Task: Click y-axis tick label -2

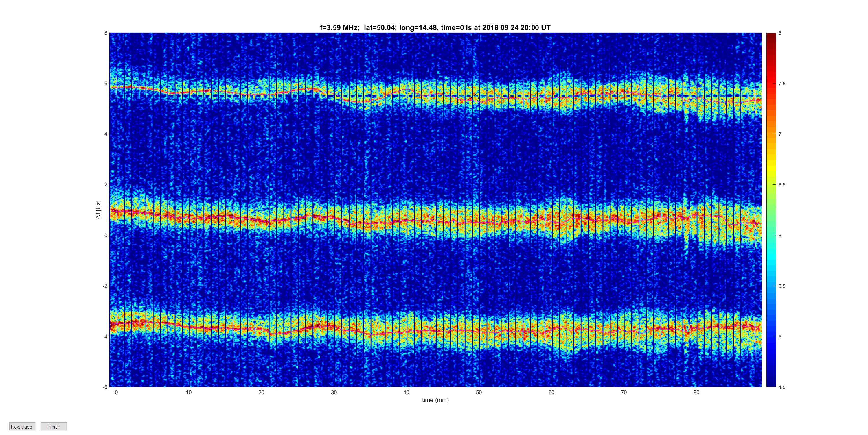Action: click(105, 286)
